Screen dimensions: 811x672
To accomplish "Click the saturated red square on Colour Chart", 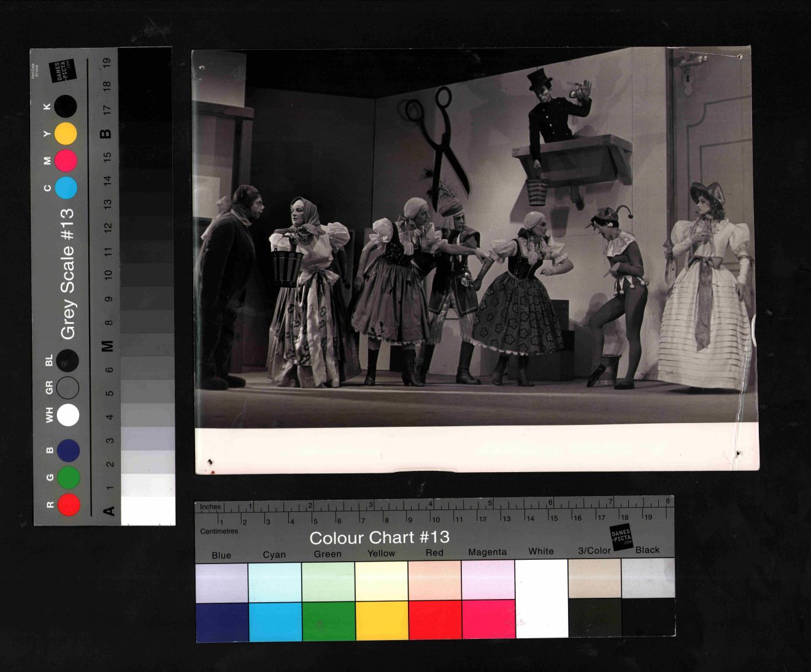I will coord(435,620).
